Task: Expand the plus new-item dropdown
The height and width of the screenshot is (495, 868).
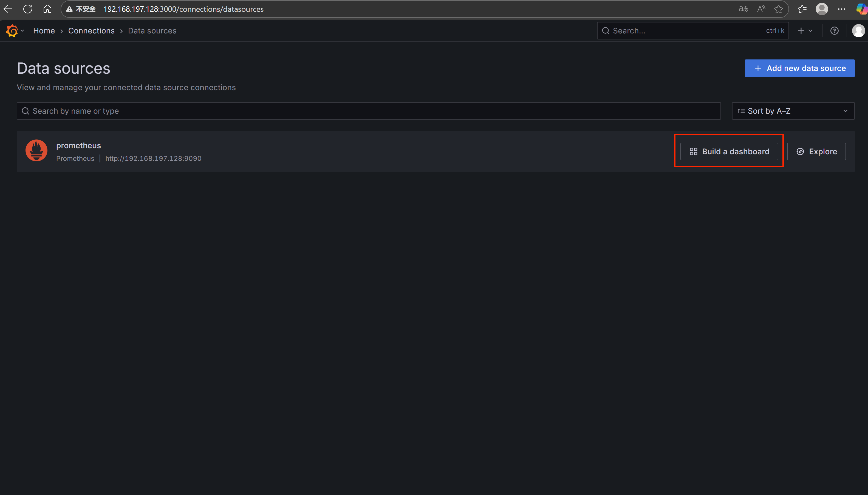Action: coord(805,31)
